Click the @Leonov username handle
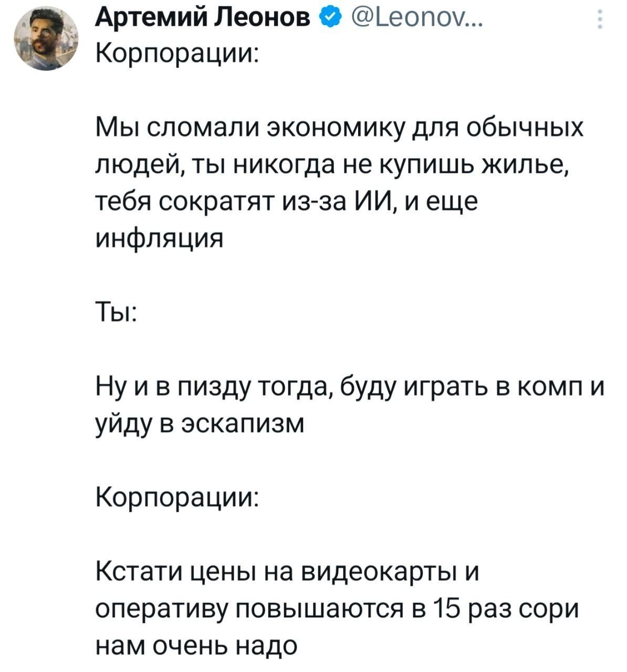The height and width of the screenshot is (672, 627). click(410, 20)
